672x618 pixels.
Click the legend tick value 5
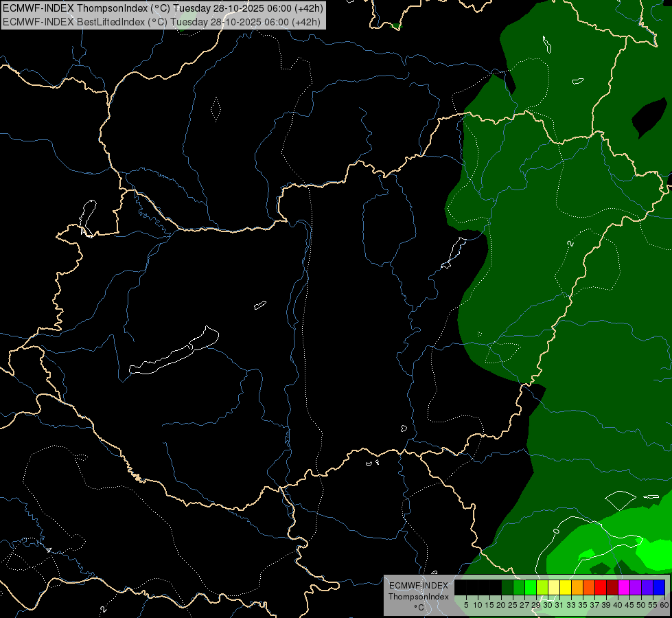pyautogui.click(x=466, y=605)
